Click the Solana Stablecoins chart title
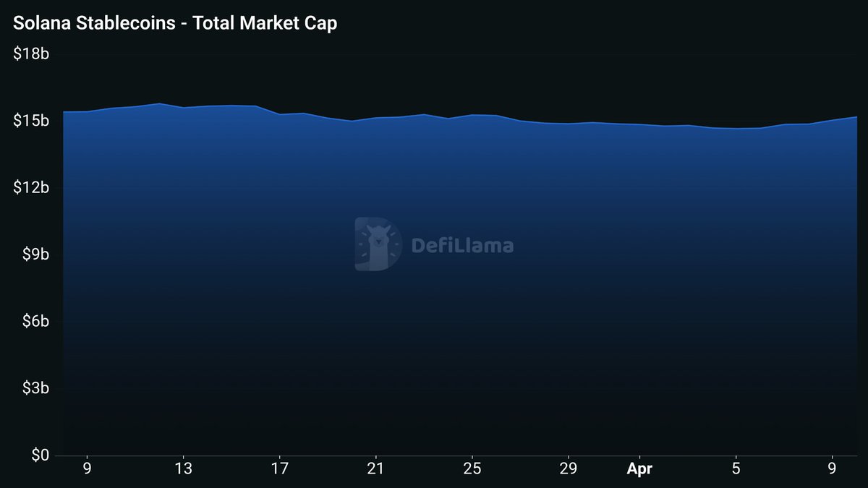 175,23
